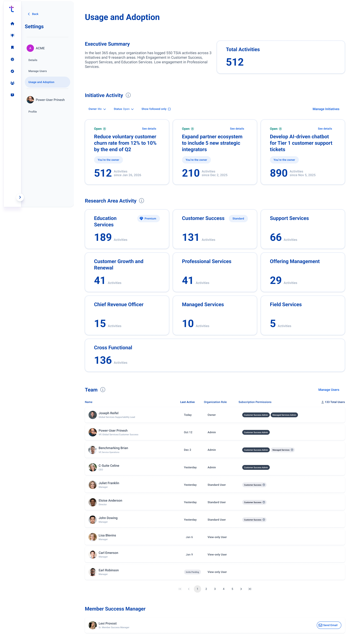Click Standard badge on Customer Success card
This screenshot has width=356, height=644.
point(238,218)
